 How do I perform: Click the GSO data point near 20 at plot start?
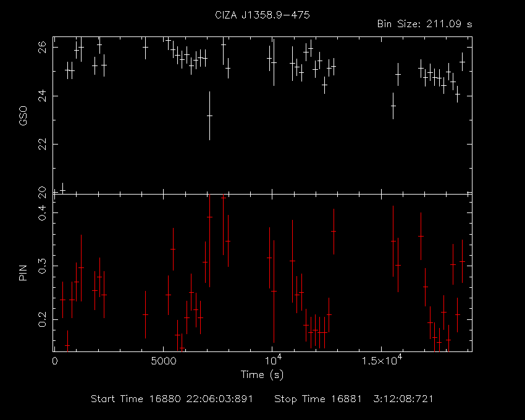(62, 190)
